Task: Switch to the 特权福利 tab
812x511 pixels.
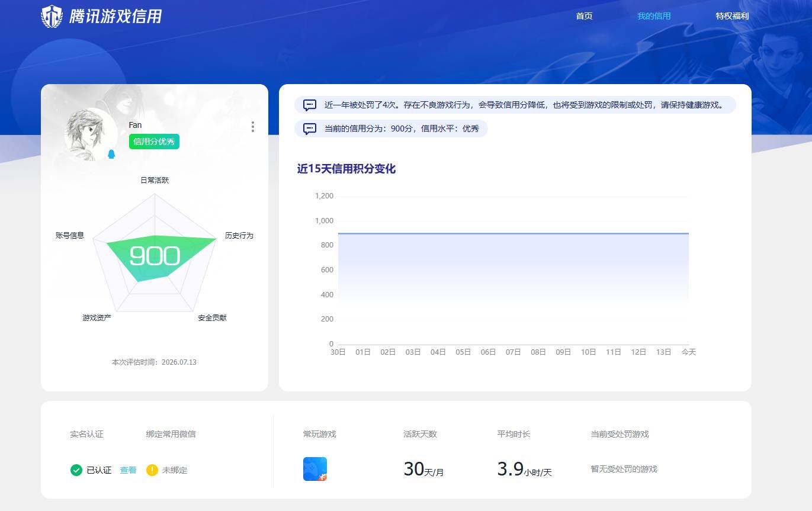Action: click(x=732, y=16)
